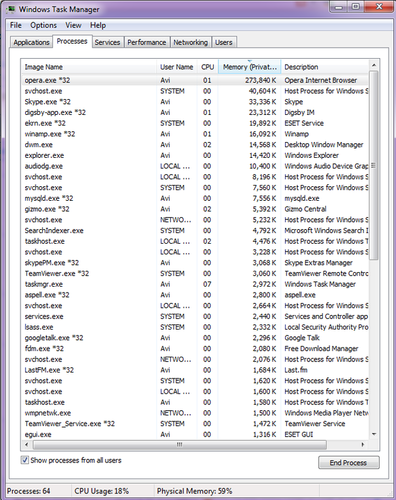Switch to the Users tab
Image resolution: width=396 pixels, height=500 pixels.
pyautogui.click(x=224, y=42)
